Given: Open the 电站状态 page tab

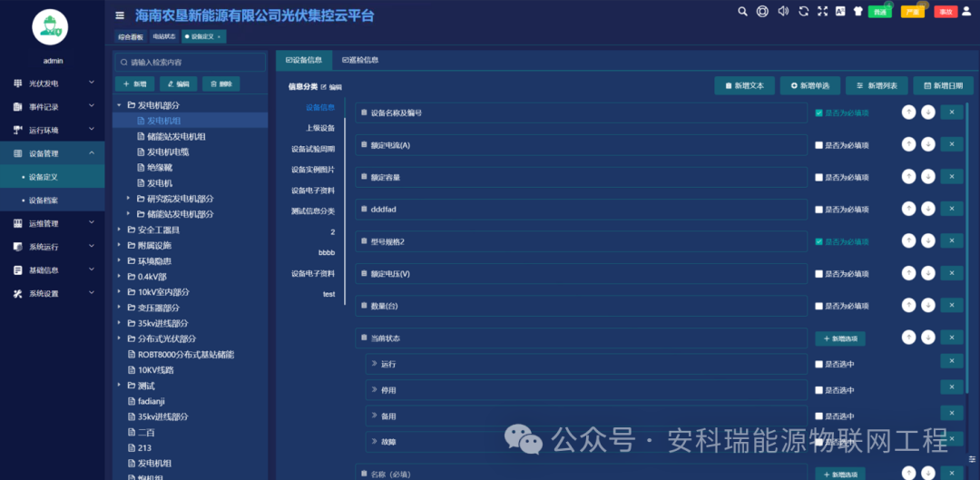Looking at the screenshot, I should 164,37.
